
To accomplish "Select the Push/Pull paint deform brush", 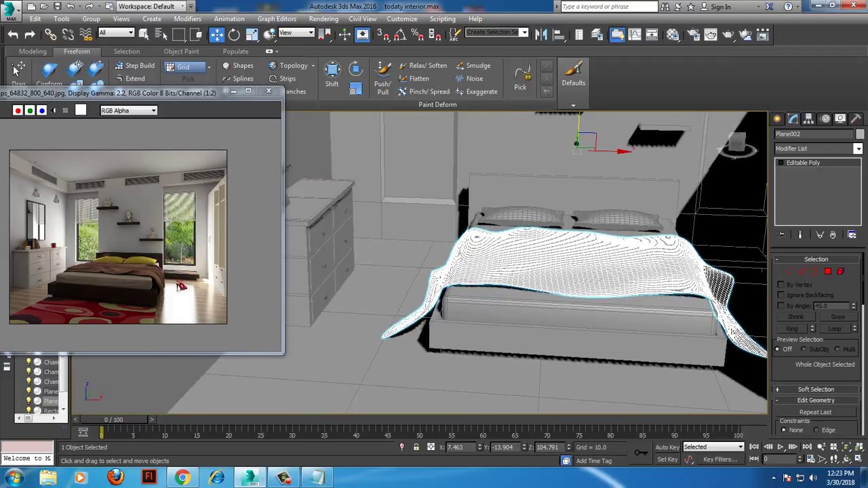I will pyautogui.click(x=383, y=79).
